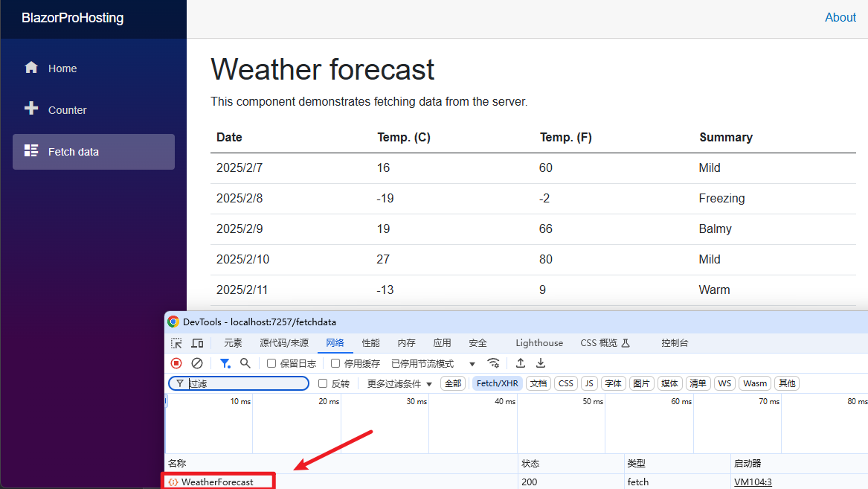Open the VM104:3 initiator link
The width and height of the screenshot is (868, 489).
753,482
